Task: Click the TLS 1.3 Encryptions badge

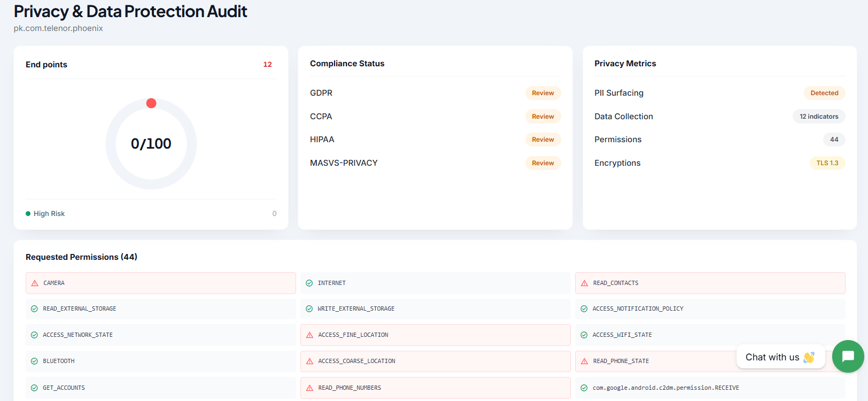Action: [827, 163]
